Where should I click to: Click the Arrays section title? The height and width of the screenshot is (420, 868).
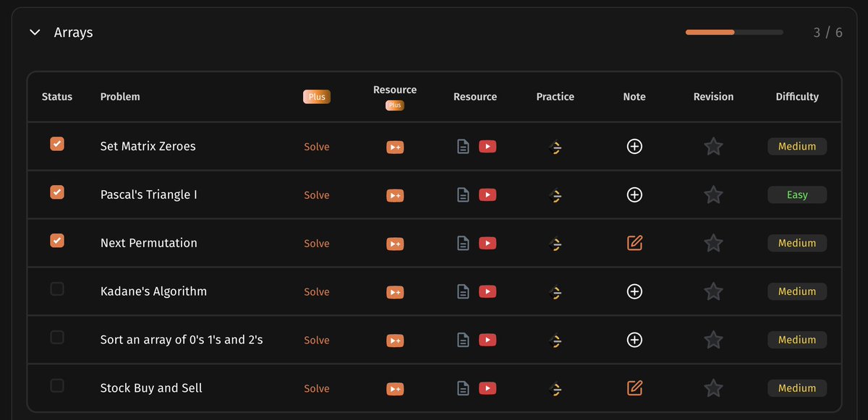[73, 33]
